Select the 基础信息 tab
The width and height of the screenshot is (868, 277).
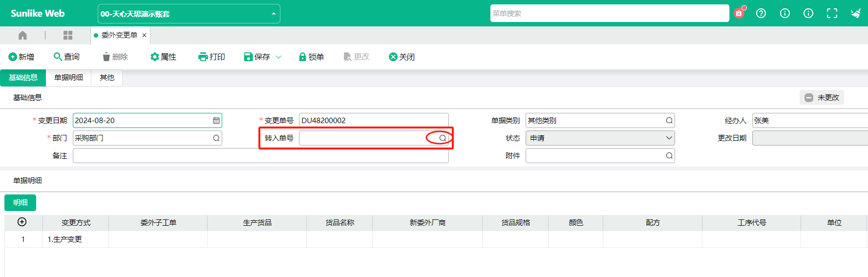click(23, 78)
